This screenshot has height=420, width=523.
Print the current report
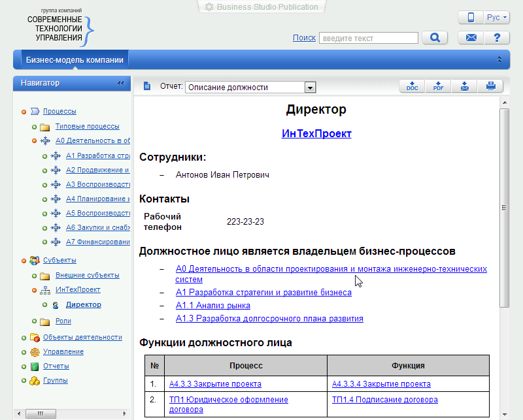(490, 86)
